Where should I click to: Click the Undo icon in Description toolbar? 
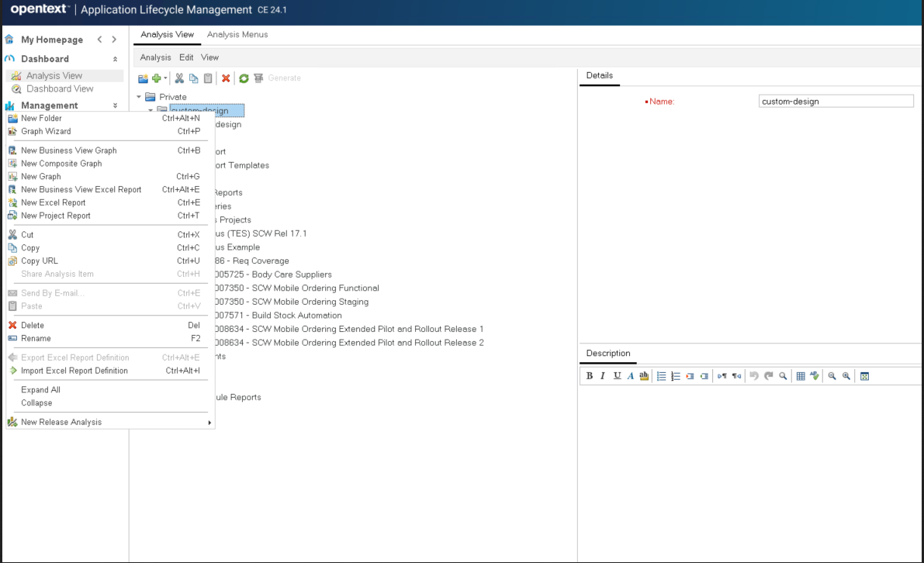[x=753, y=376]
